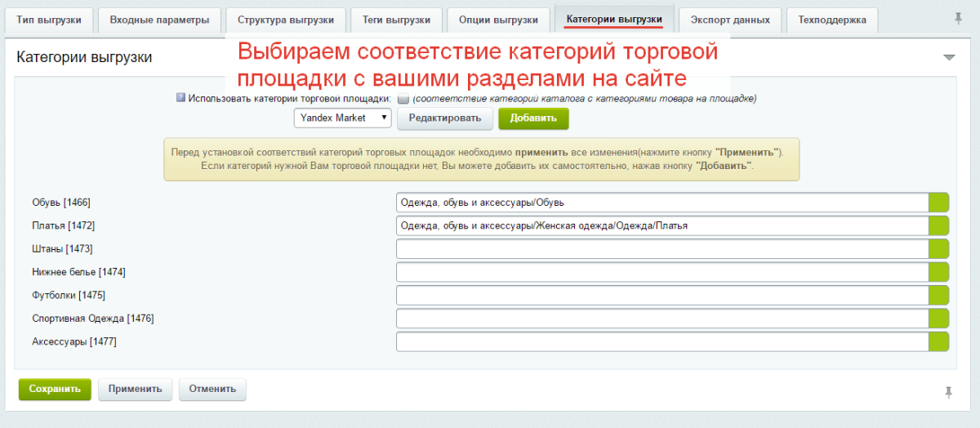The height and width of the screenshot is (428, 980).
Task: Click the help question mark icon
Action: tap(180, 98)
